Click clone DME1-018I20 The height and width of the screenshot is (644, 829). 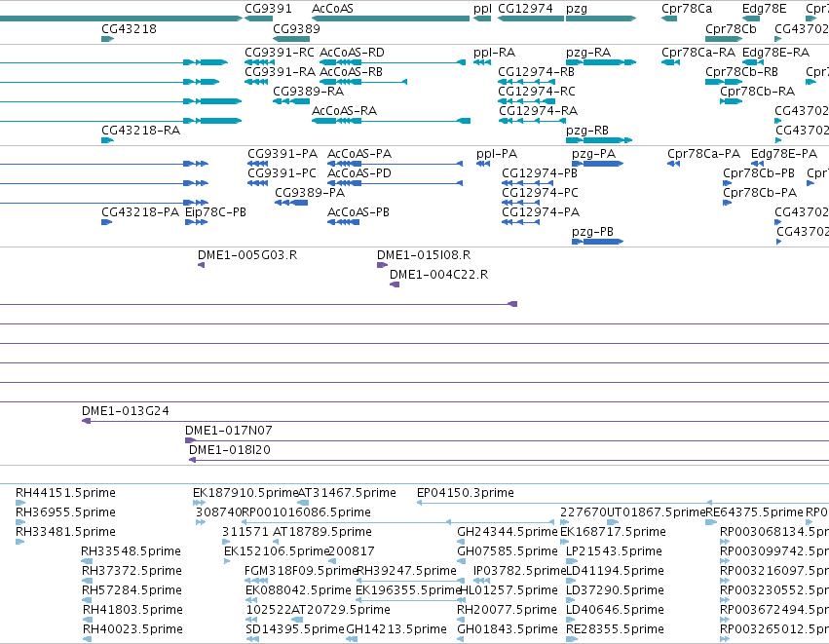click(x=230, y=450)
